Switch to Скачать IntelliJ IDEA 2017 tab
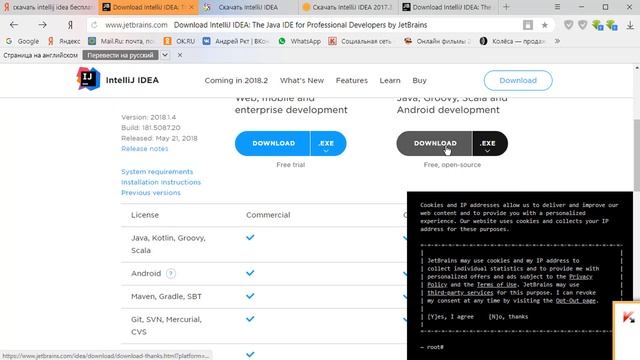640x360 pixels. pos(348,7)
